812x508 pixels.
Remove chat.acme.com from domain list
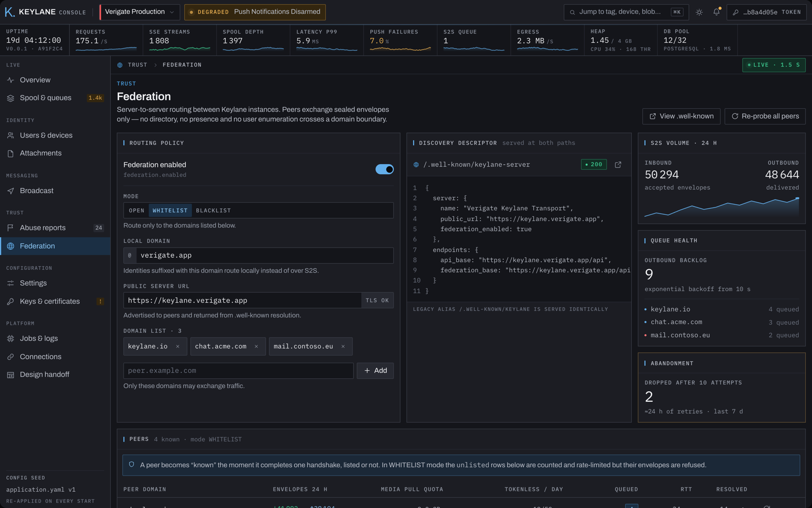(256, 346)
